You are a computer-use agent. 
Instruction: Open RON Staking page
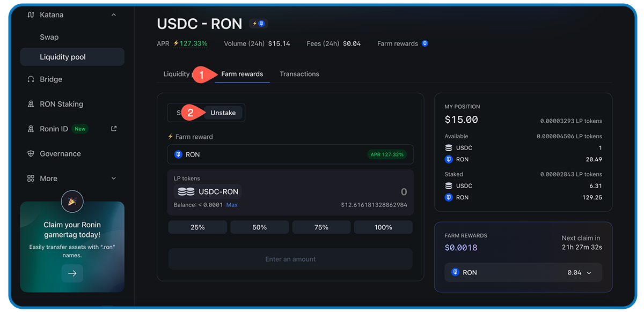pos(61,104)
